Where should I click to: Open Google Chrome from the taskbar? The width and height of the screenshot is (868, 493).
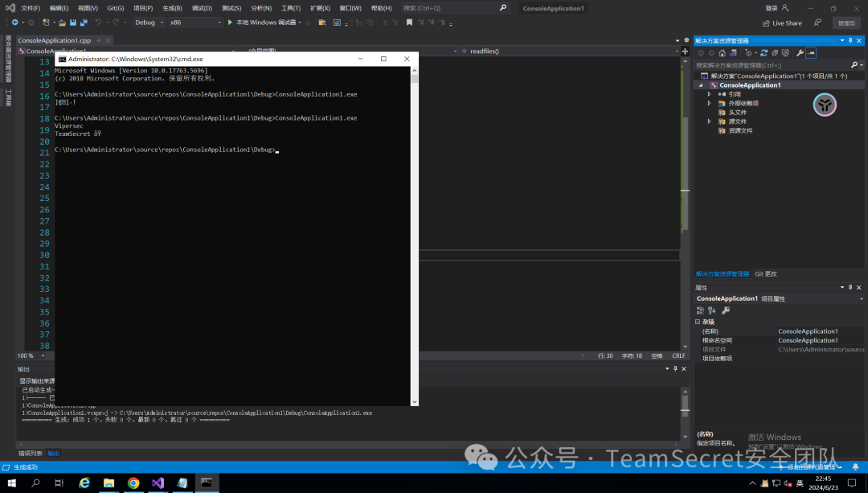click(133, 483)
